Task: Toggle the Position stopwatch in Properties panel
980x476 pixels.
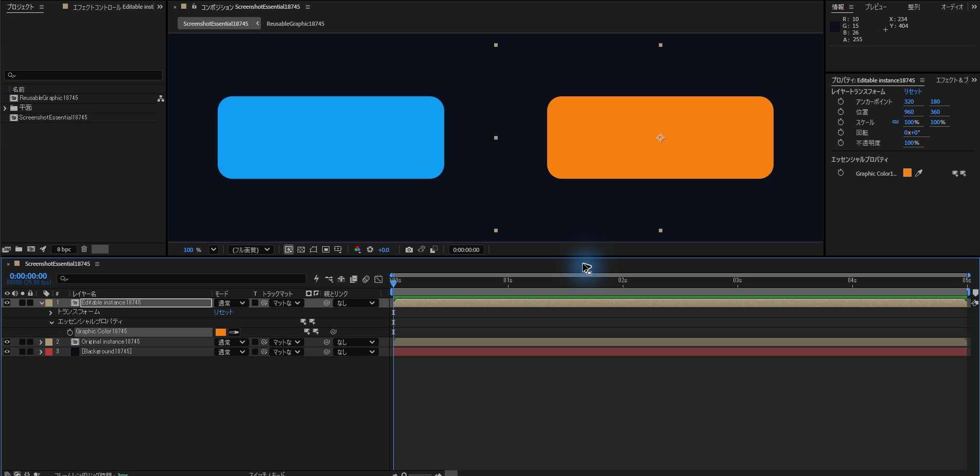Action: pyautogui.click(x=841, y=112)
